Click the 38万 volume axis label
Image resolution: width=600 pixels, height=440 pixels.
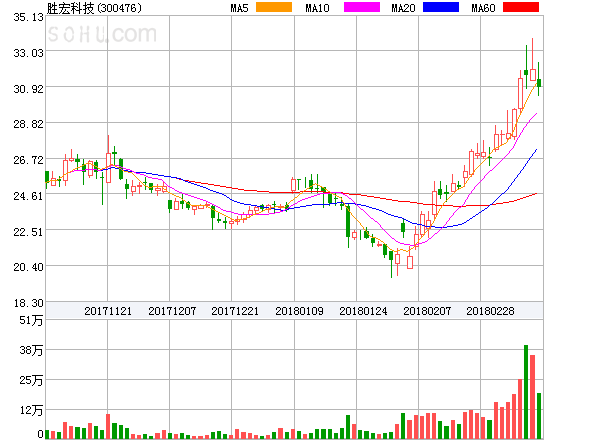(x=31, y=350)
